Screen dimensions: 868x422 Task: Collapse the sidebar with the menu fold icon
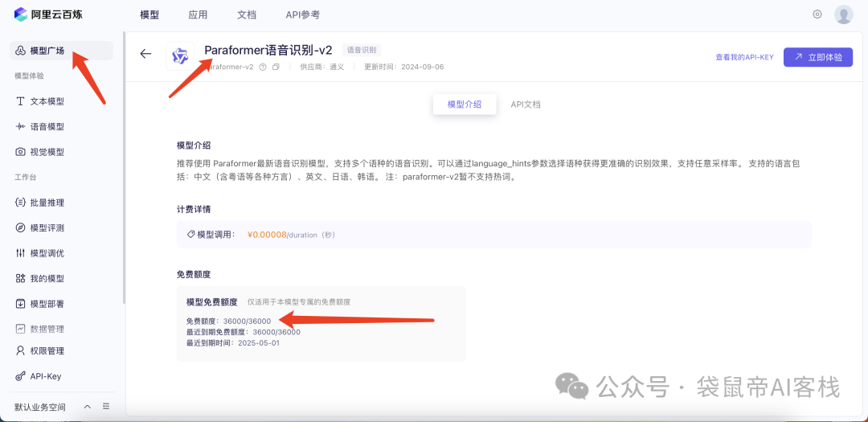(x=106, y=407)
